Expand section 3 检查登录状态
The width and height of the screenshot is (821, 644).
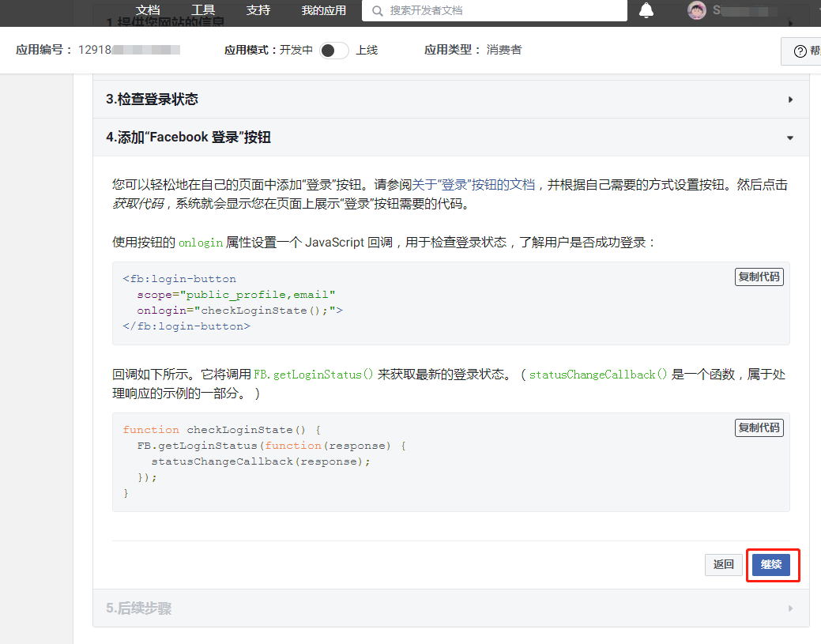pos(451,99)
